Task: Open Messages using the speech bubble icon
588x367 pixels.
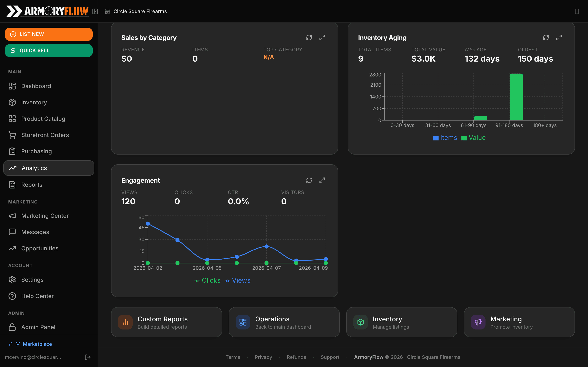Action: pyautogui.click(x=12, y=232)
